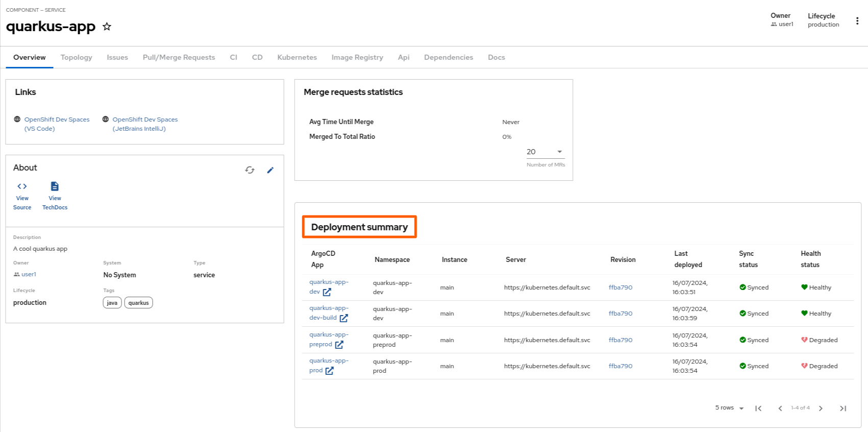Screen dimensions: 868x432
Task: Expand the Number of MRs dropdown
Action: click(559, 152)
